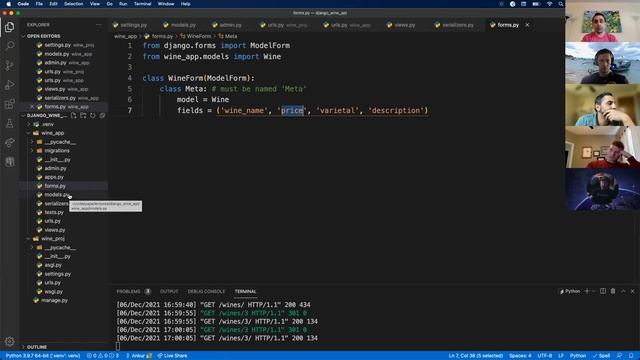Close the forms.py editor tab
The width and height of the screenshot is (640, 360).
click(x=527, y=25)
